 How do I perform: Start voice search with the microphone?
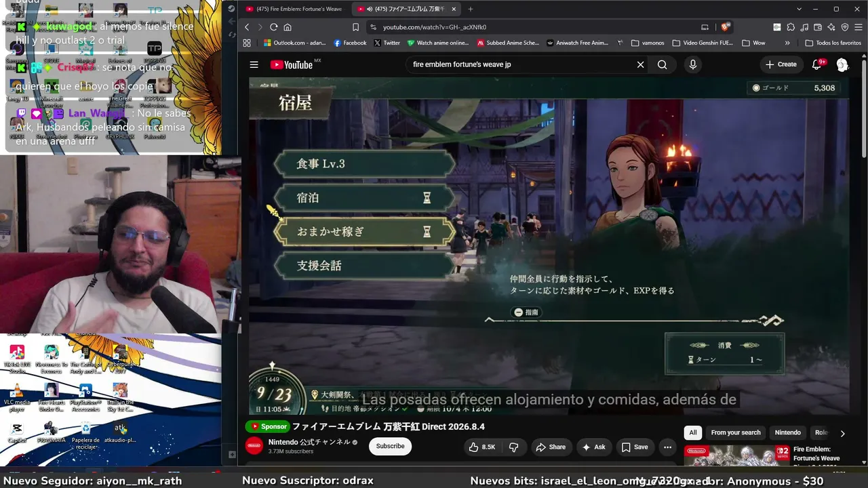click(692, 64)
